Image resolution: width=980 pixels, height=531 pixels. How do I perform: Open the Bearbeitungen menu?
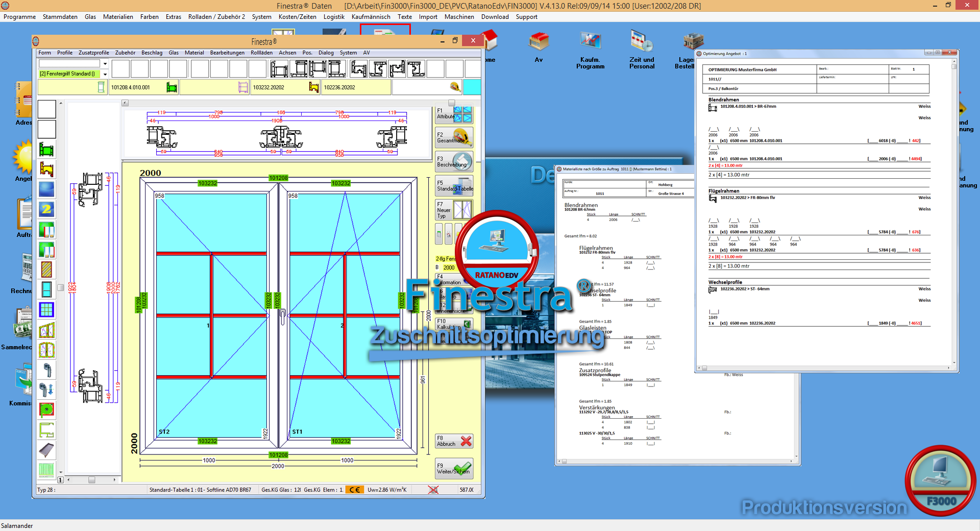(x=227, y=53)
